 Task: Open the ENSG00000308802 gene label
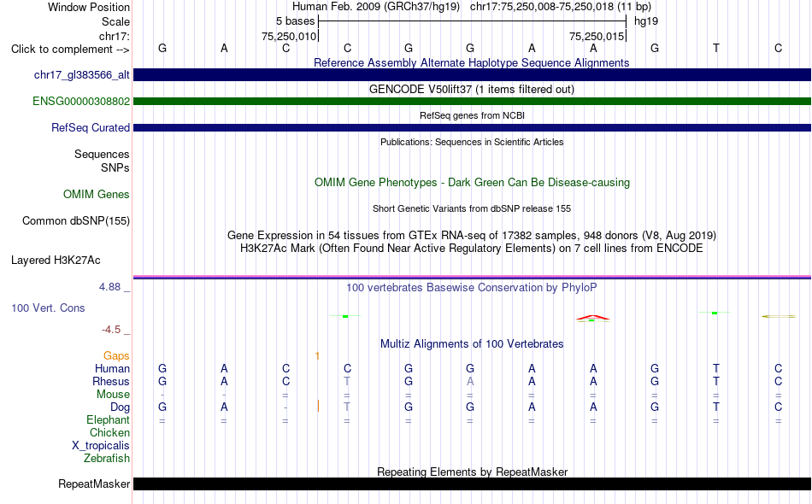coord(81,101)
